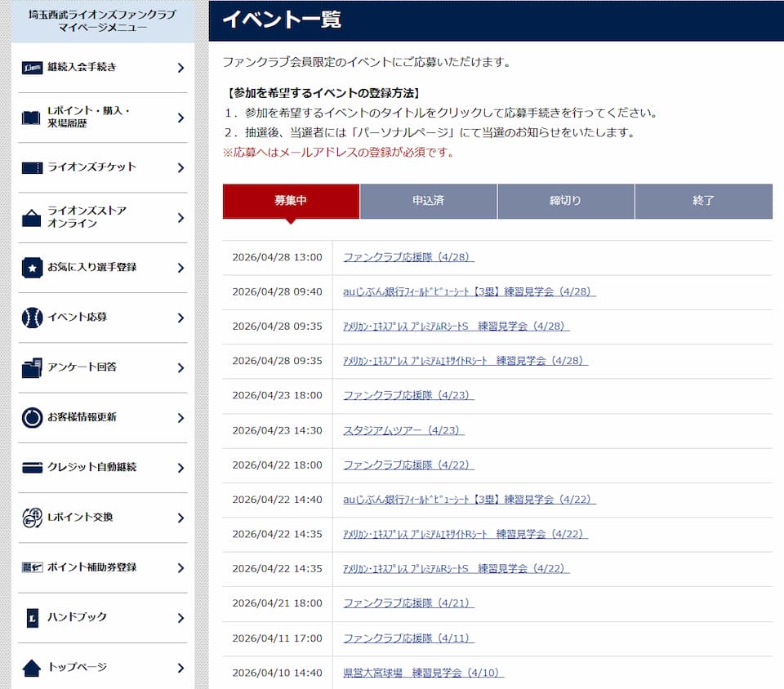Click the ライオンズストアオンライン bag icon

(32, 218)
